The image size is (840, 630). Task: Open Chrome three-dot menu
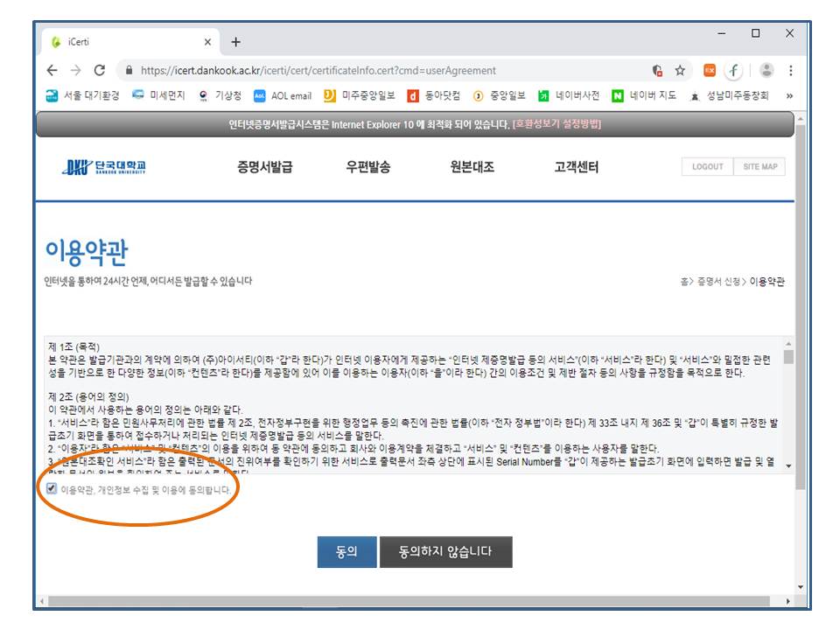790,71
